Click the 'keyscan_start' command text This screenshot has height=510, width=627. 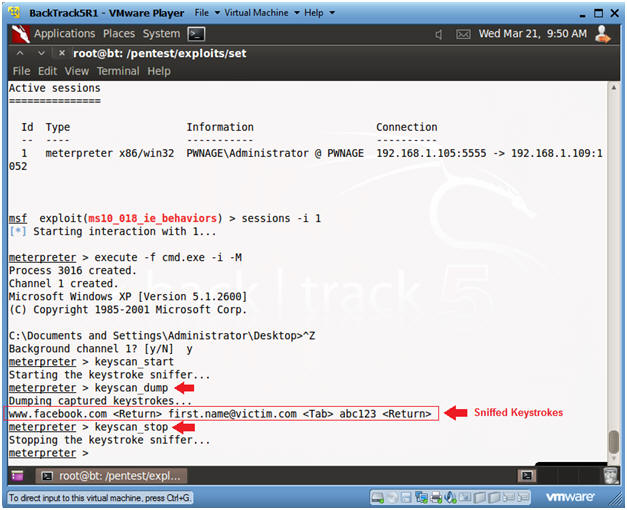(134, 362)
